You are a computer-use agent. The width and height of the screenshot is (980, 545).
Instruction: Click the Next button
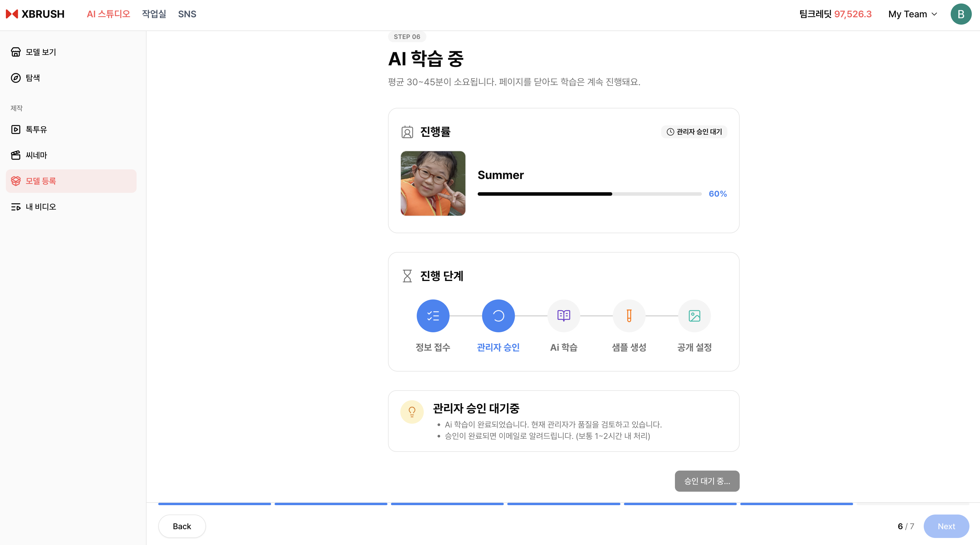[946, 526]
